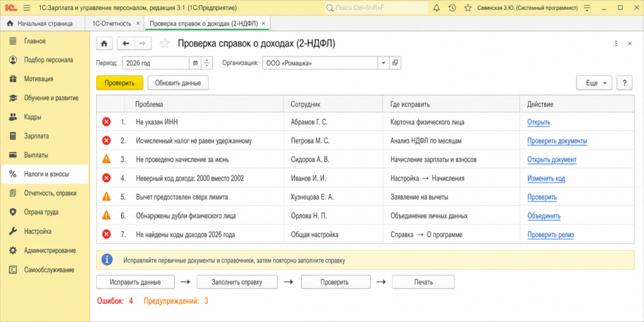This screenshot has width=644, height=322.
Task: Open the settings lines icon beside user name
Action: [587, 8]
